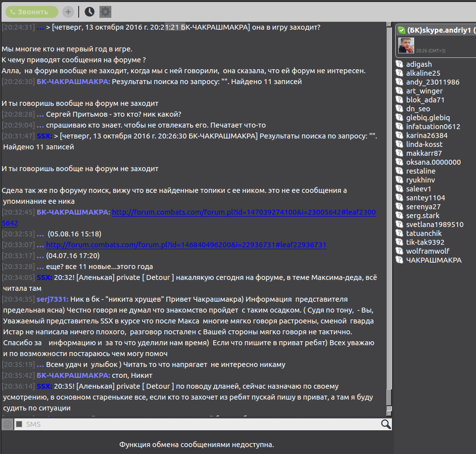This screenshot has height=454, width=476.
Task: Click the plus add participants button
Action: [x=68, y=12]
